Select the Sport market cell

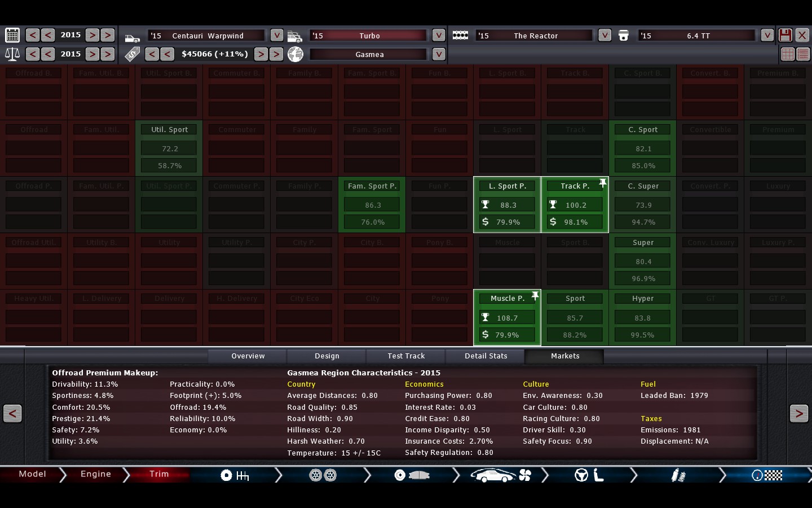(575, 318)
